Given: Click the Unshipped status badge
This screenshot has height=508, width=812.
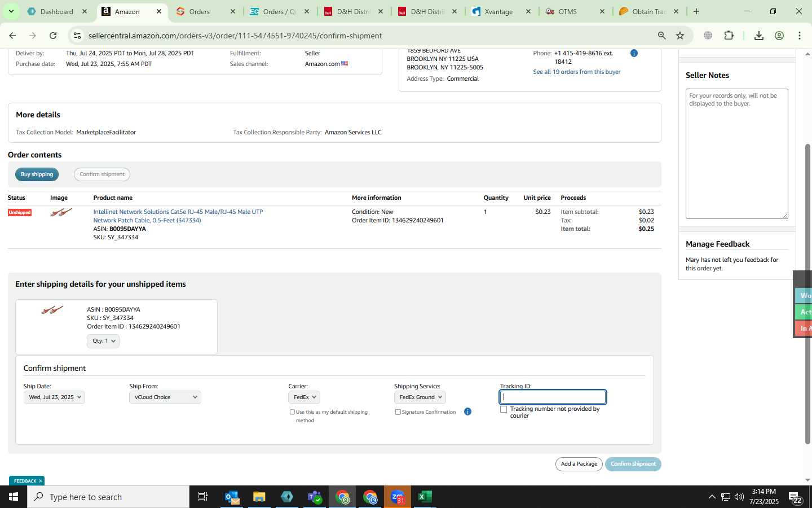Looking at the screenshot, I should tap(20, 213).
